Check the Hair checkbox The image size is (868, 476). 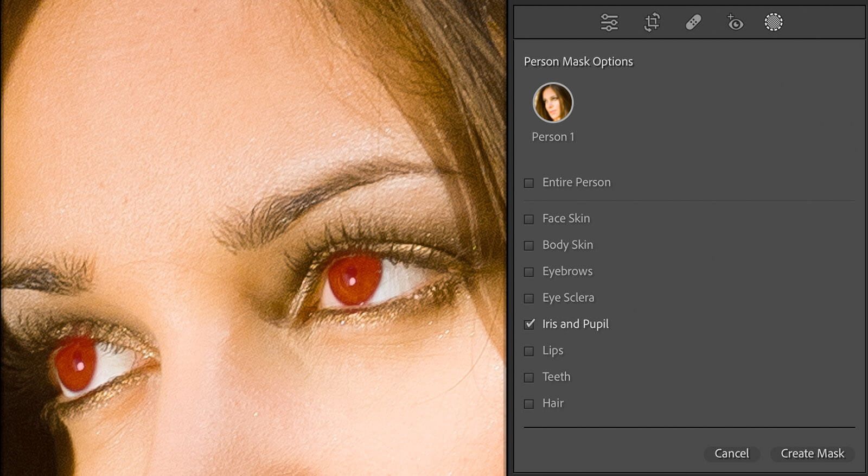pos(529,404)
